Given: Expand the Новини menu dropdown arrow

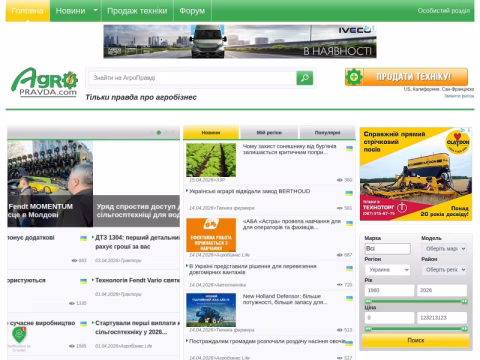Looking at the screenshot, I should point(95,10).
